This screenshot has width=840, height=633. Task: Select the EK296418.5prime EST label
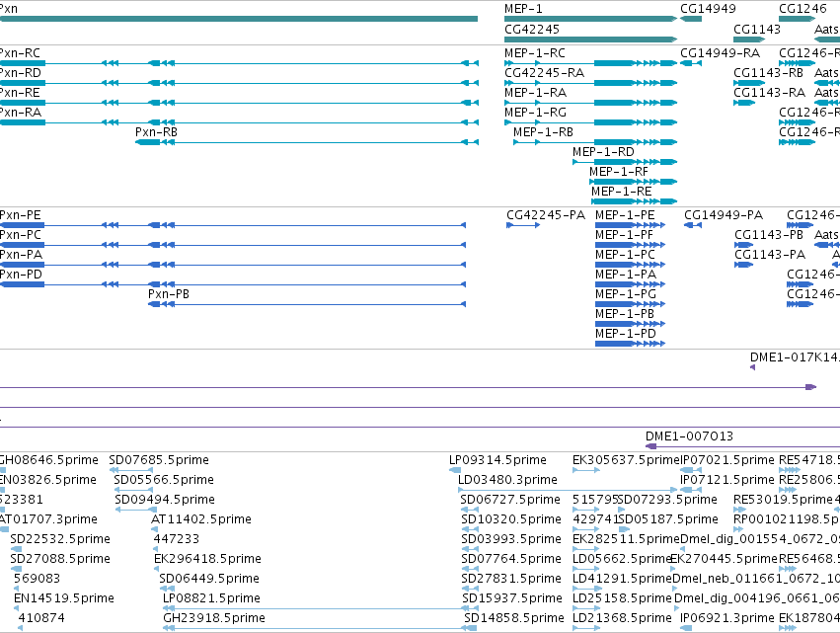point(207,559)
